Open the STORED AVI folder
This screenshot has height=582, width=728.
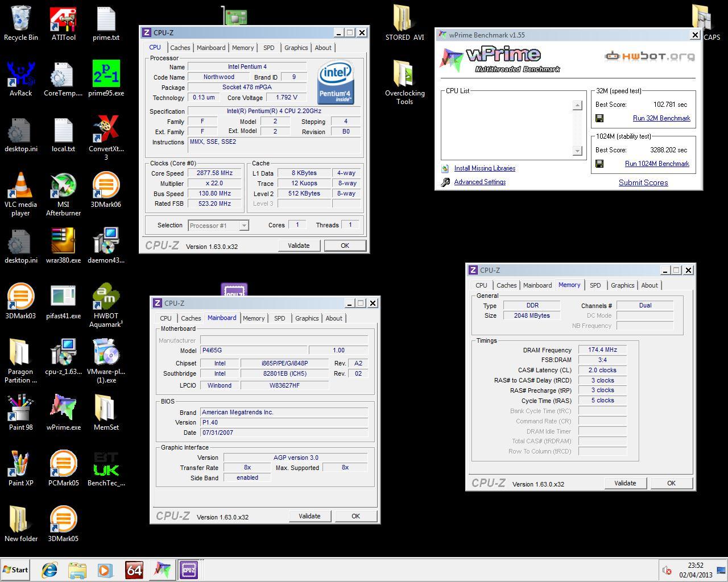pyautogui.click(x=404, y=24)
